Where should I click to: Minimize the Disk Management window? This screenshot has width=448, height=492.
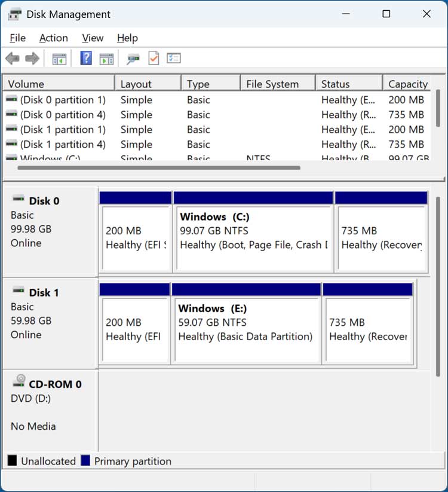pyautogui.click(x=346, y=14)
